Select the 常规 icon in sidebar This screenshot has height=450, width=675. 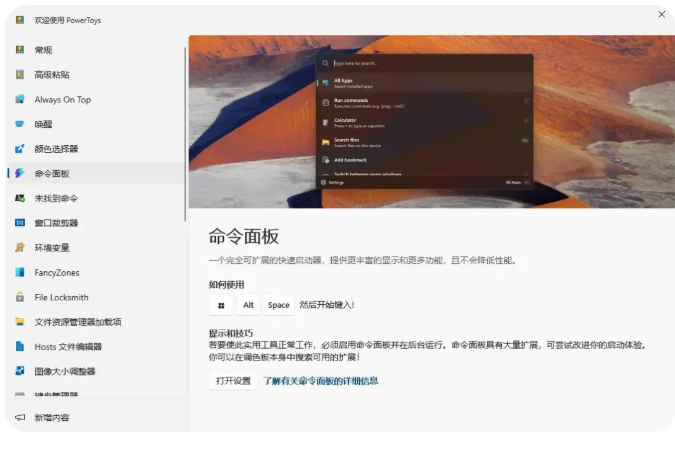coord(20,50)
